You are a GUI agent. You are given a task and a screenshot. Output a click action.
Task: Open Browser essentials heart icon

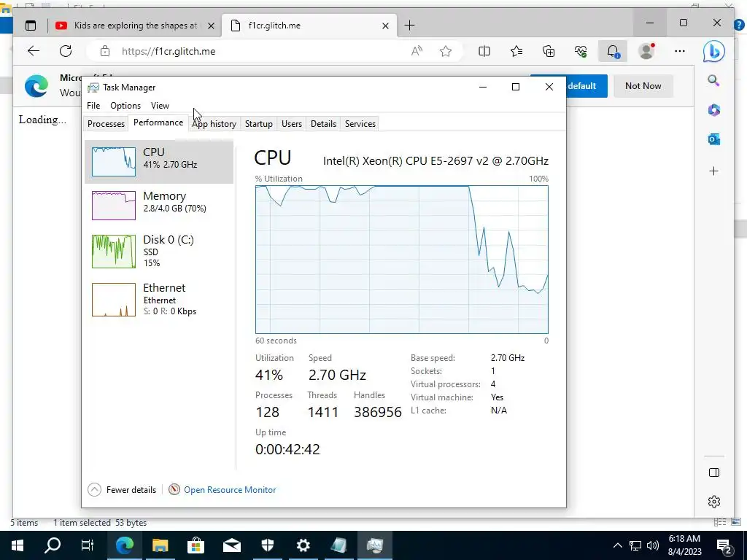click(x=581, y=51)
